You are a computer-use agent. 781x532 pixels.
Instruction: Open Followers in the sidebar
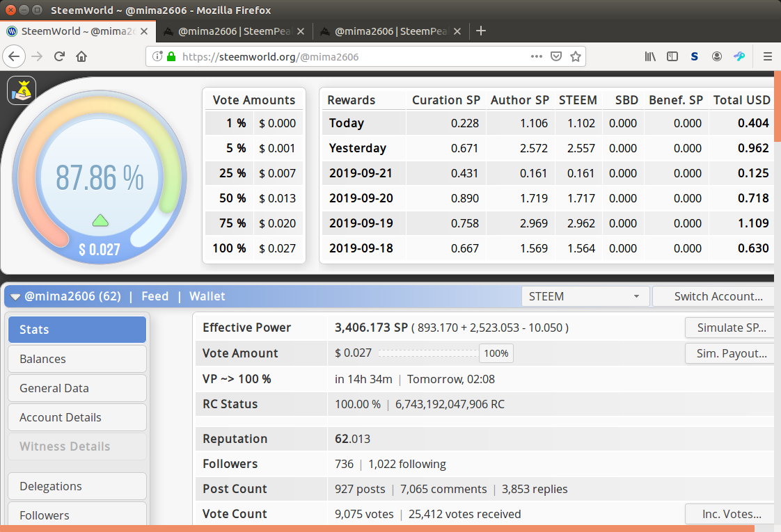click(x=77, y=514)
